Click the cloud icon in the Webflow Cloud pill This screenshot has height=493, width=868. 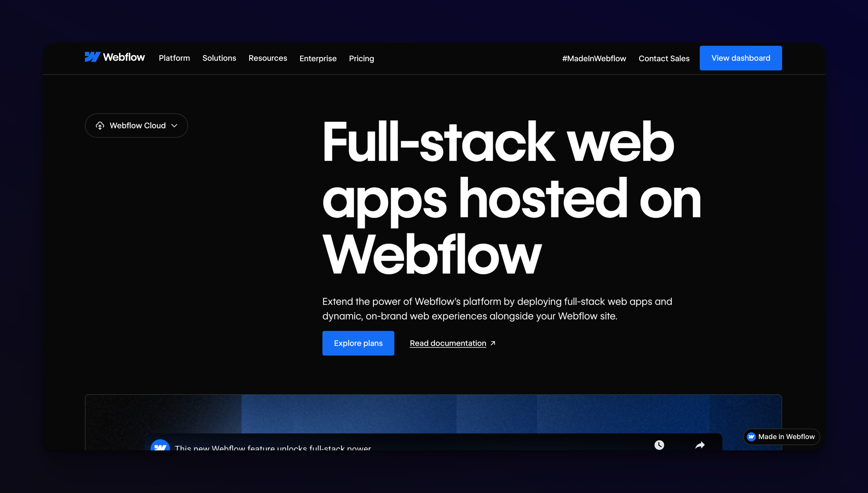point(100,125)
